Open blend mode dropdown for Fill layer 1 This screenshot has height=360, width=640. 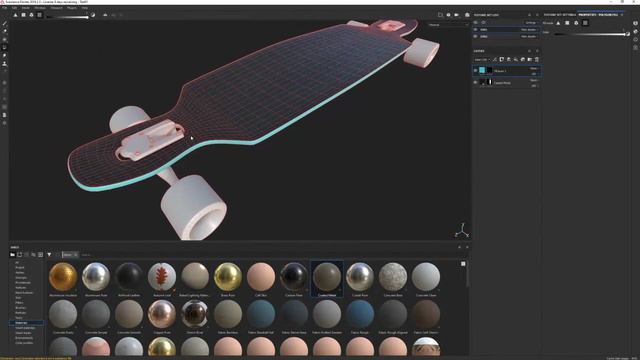[x=534, y=69]
